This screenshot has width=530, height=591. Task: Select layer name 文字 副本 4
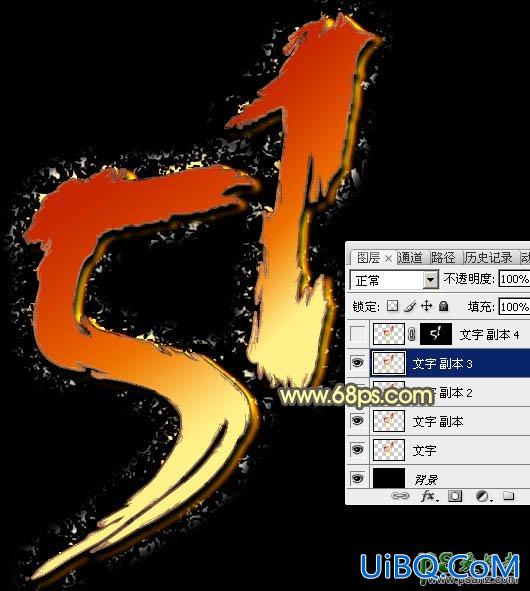pyautogui.click(x=489, y=335)
